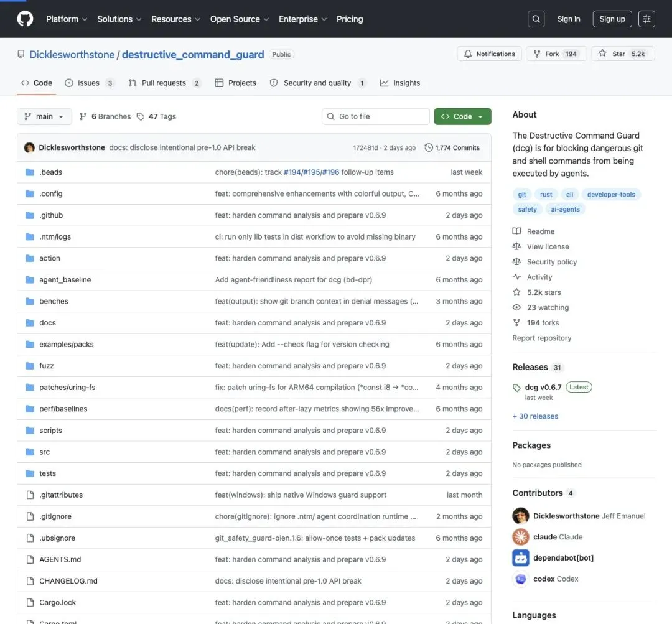Click the eye icon beside 23 watching
Image resolution: width=672 pixels, height=624 pixels.
pos(516,307)
